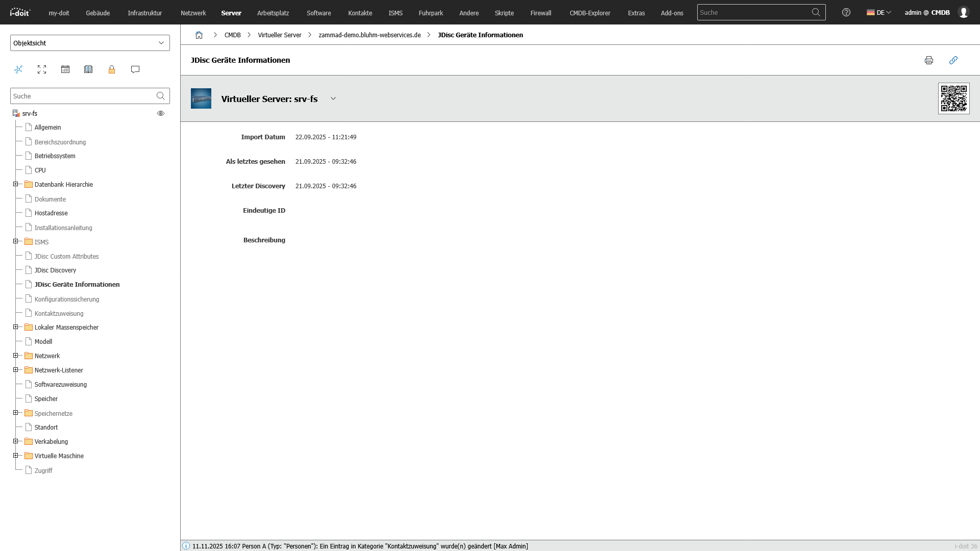
Task: Open the calendar icon in sidebar toolbar
Action: point(65,69)
